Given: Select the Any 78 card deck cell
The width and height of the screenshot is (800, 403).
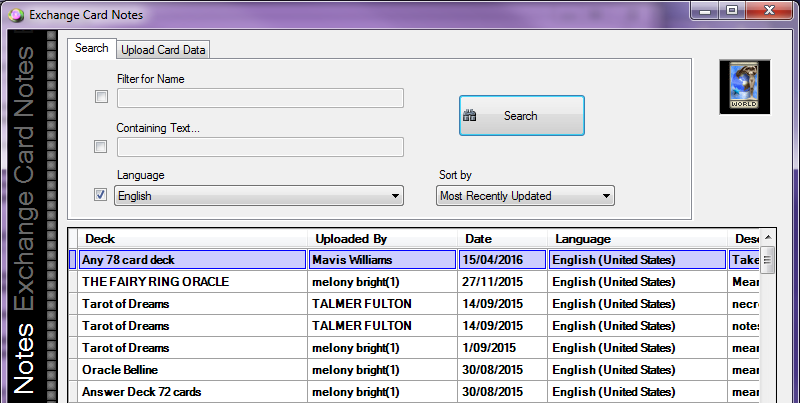Looking at the screenshot, I should (x=192, y=260).
